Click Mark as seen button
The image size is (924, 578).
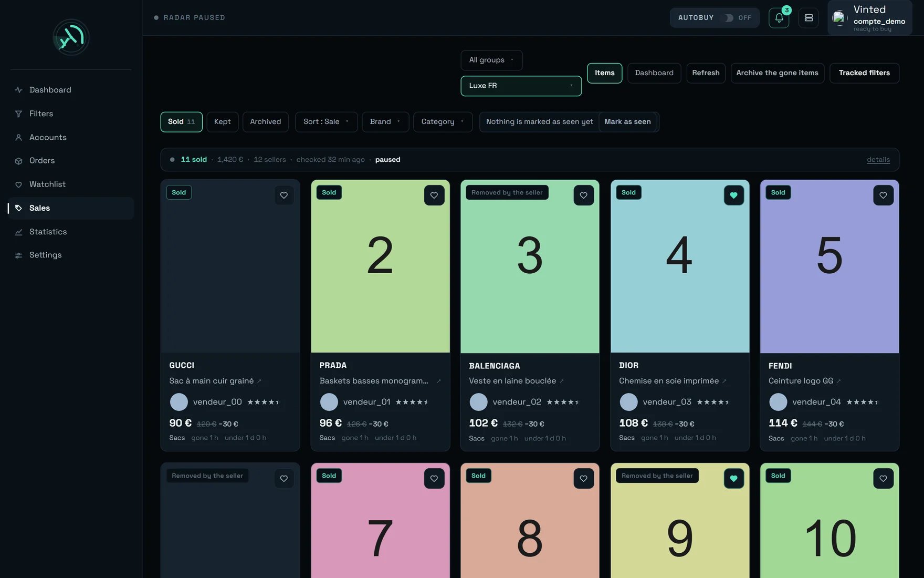click(627, 122)
